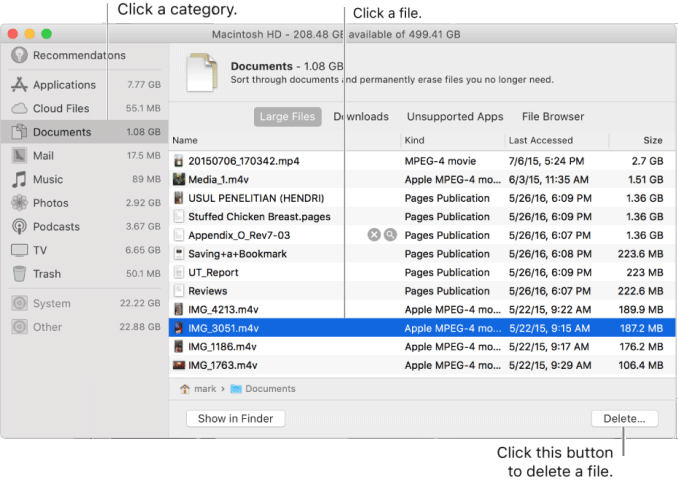Click the IMG_1186.m4v file icon

point(178,346)
